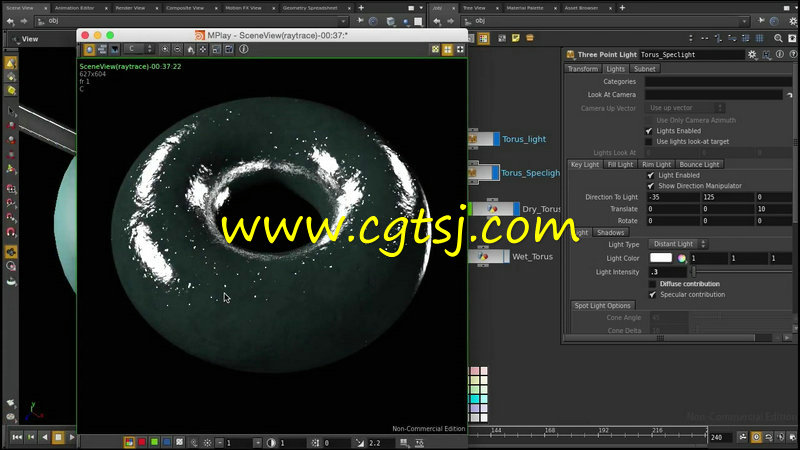
Task: Expand the right pane obj path dropdown
Action: (745, 21)
